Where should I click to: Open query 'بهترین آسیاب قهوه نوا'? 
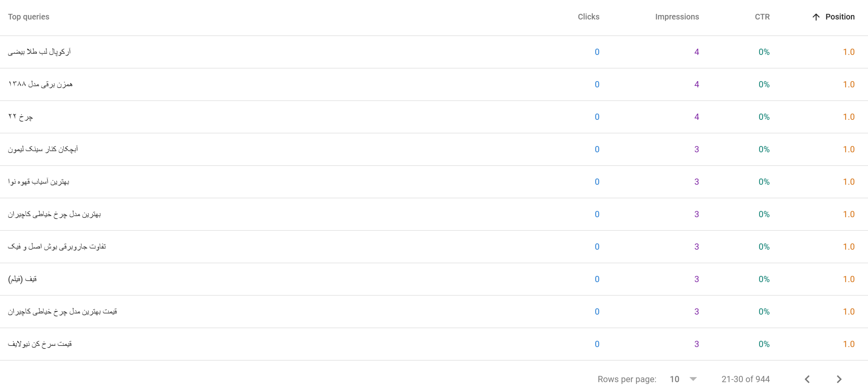[x=434, y=182]
